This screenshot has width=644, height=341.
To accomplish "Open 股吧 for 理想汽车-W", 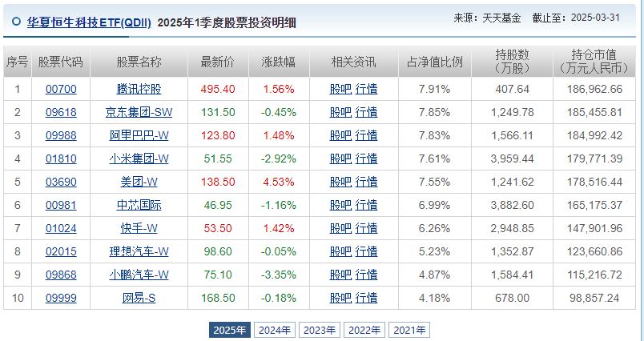I will (x=340, y=251).
